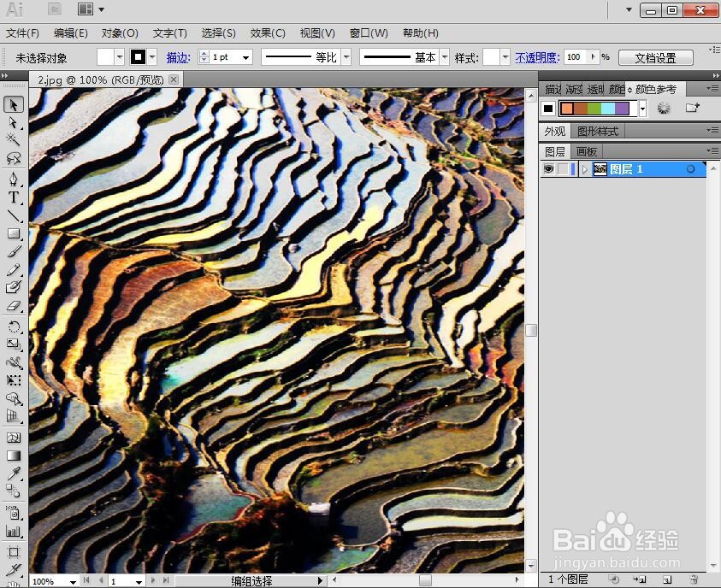The height and width of the screenshot is (588, 721).
Task: Expand 图层 1 disclosure triangle
Action: (x=584, y=169)
